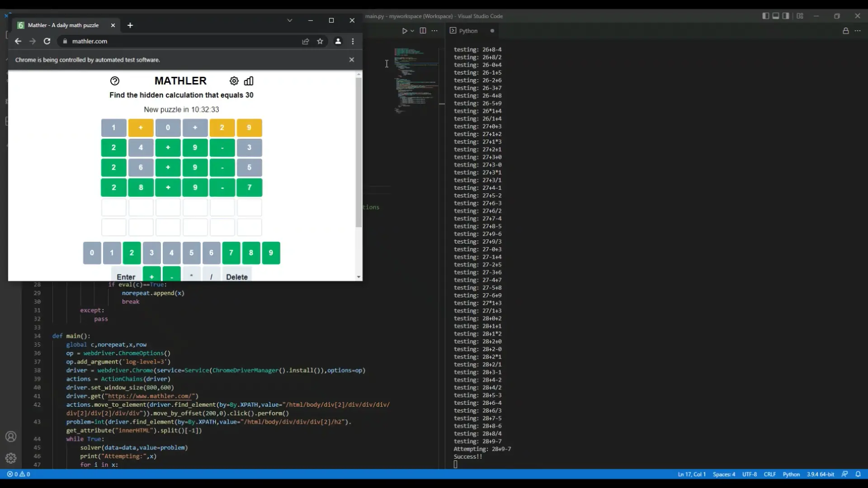Open Mathler statistics bar chart icon

[x=249, y=81]
